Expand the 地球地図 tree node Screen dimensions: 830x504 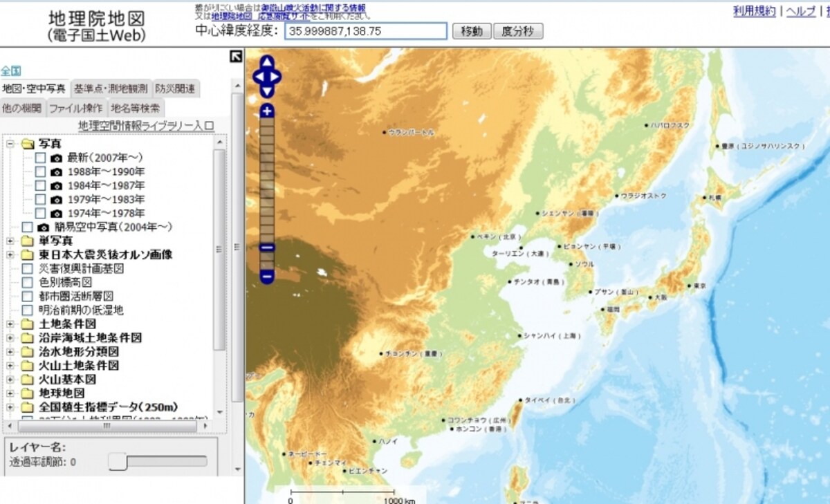tap(10, 393)
